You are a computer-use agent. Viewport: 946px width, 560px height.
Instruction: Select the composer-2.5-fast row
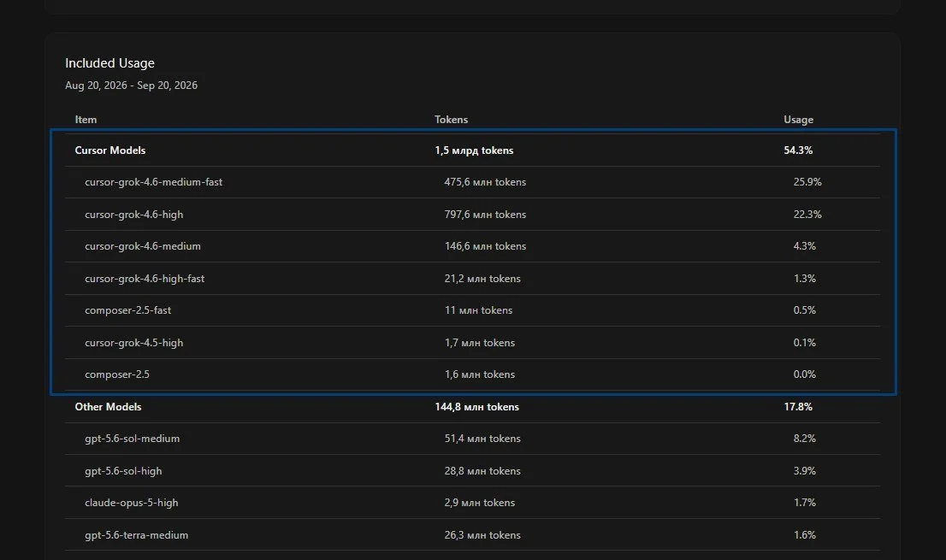(x=472, y=310)
